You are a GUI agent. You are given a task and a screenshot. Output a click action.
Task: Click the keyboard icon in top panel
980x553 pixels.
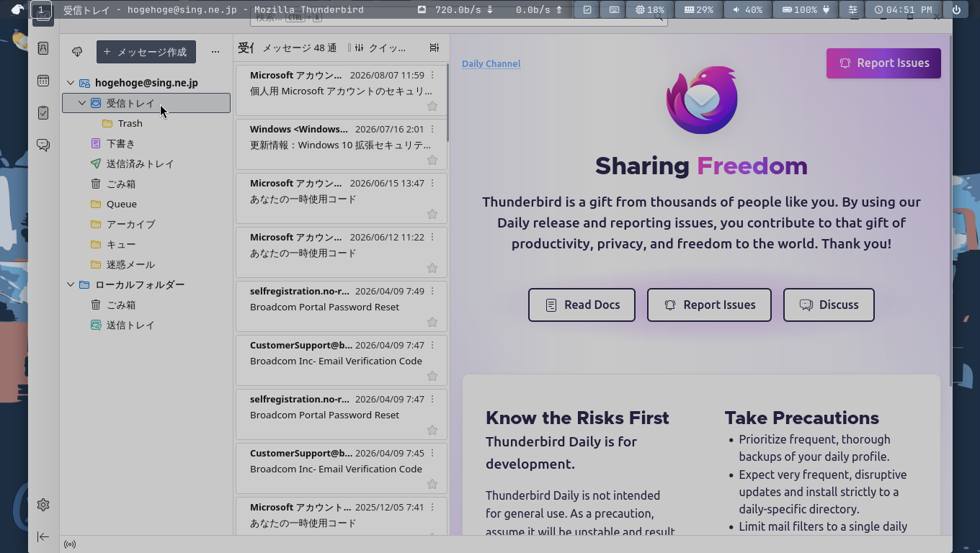[614, 10]
